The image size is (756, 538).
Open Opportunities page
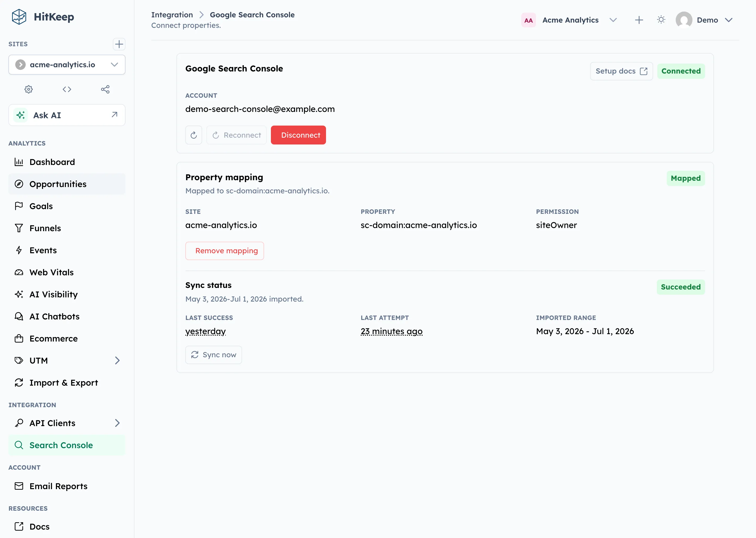pos(67,184)
